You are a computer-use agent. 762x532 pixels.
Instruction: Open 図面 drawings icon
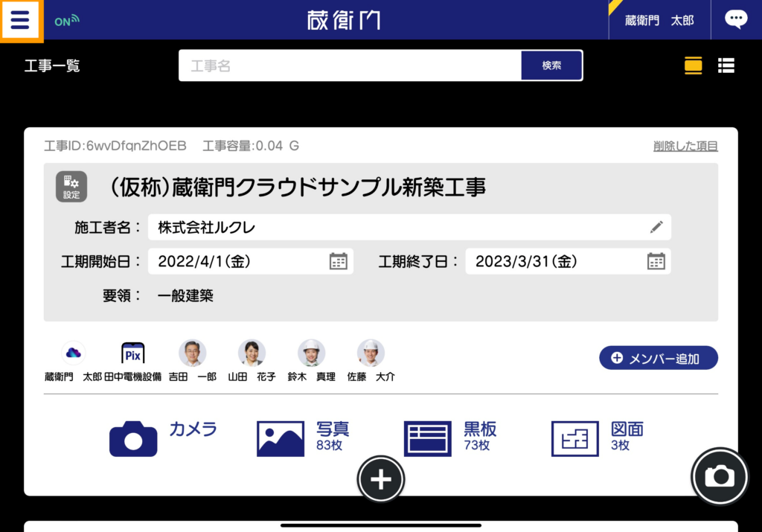point(575,439)
